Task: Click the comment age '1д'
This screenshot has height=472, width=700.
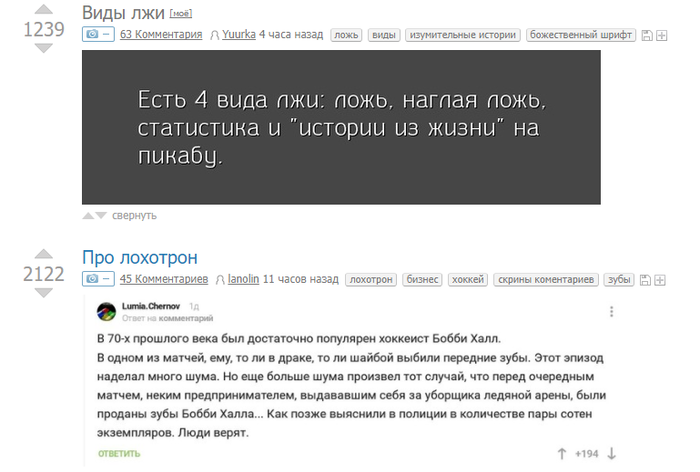Action: 194,306
